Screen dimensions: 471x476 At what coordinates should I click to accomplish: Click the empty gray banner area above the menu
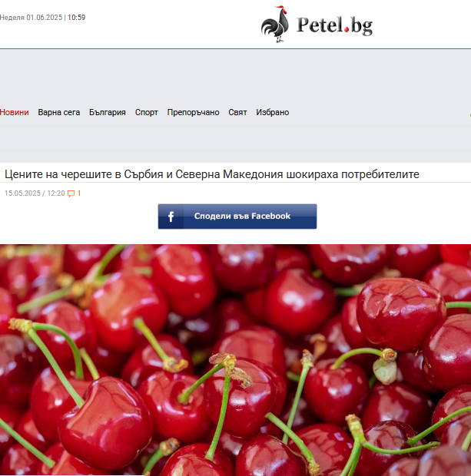pos(235,76)
